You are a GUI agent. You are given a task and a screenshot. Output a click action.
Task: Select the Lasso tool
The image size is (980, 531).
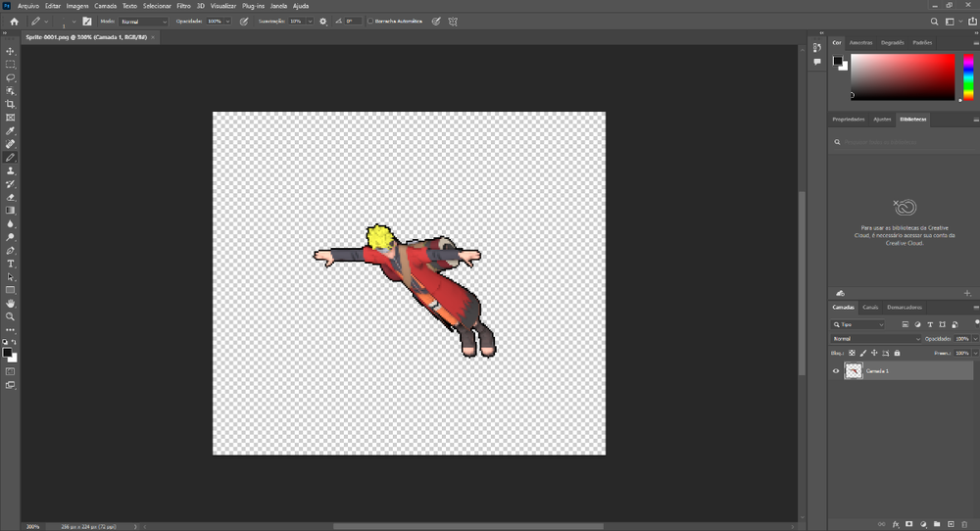coord(11,77)
